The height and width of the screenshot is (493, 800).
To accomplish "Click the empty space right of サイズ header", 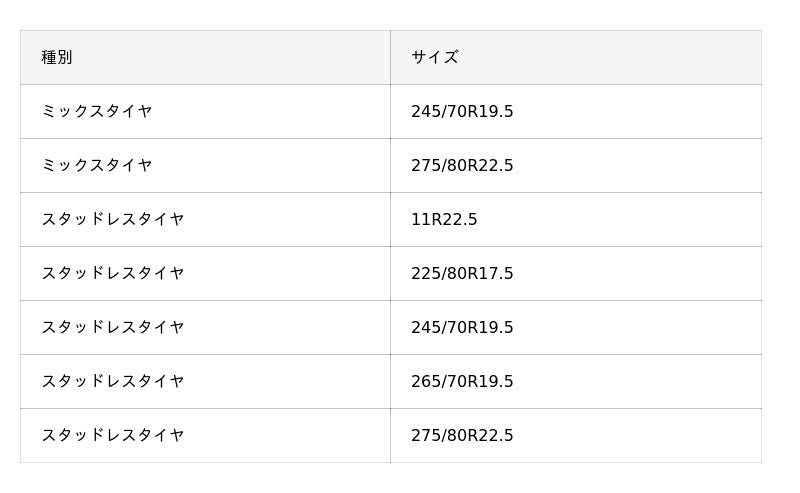I will pyautogui.click(x=610, y=57).
